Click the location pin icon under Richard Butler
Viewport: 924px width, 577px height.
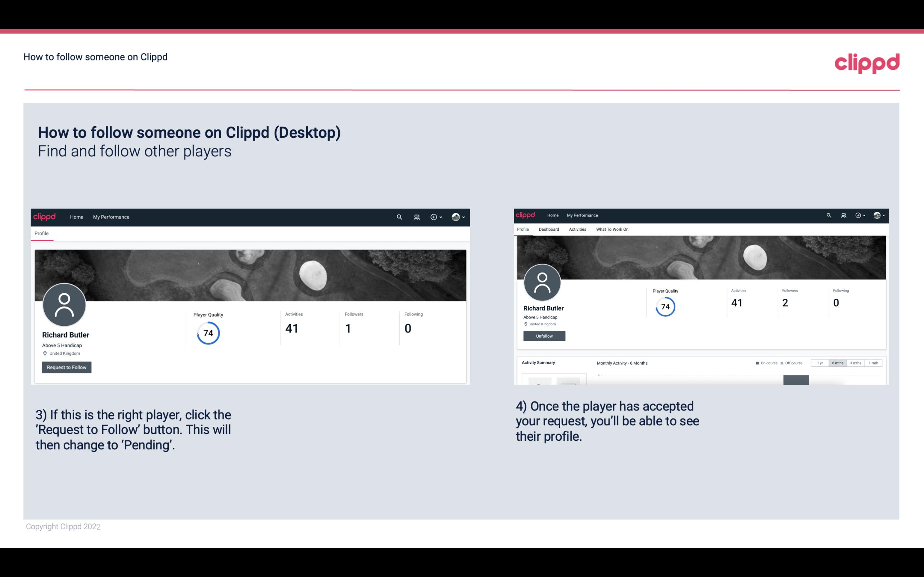coord(45,353)
